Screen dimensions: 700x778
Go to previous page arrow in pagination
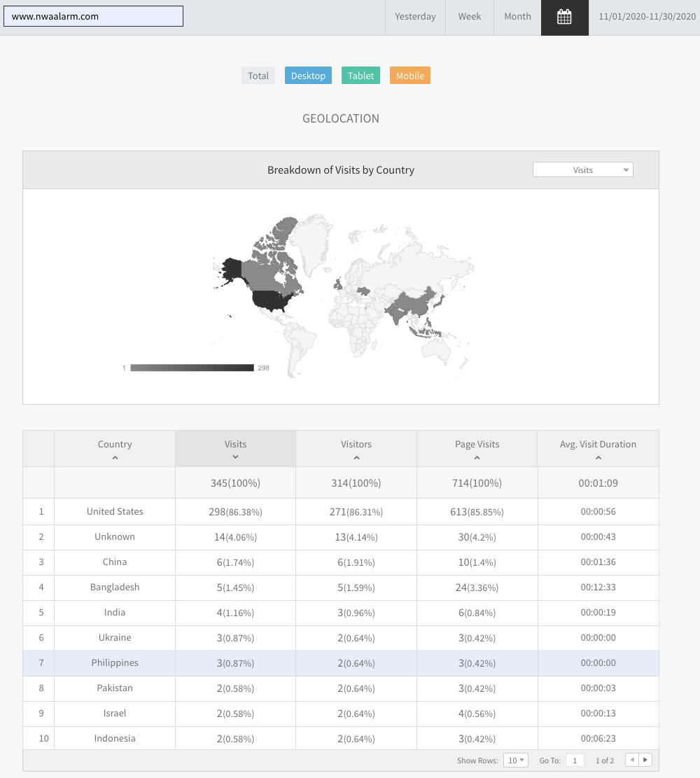pos(632,760)
